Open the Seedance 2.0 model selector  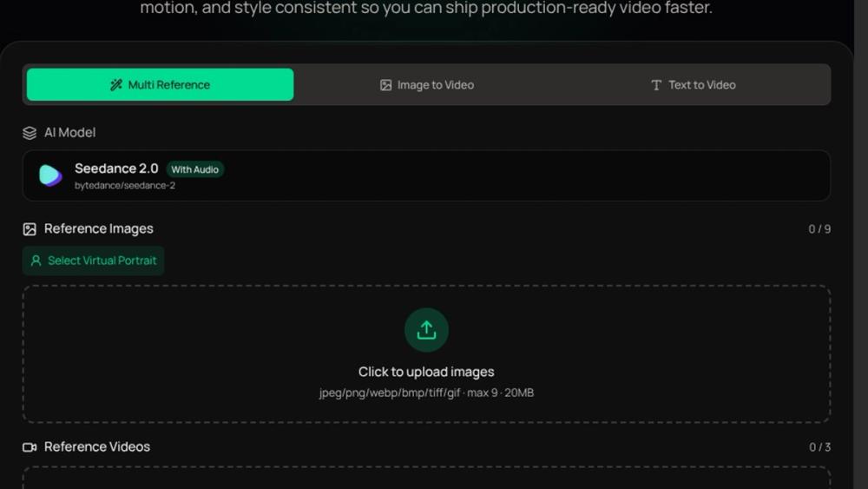[x=426, y=175]
